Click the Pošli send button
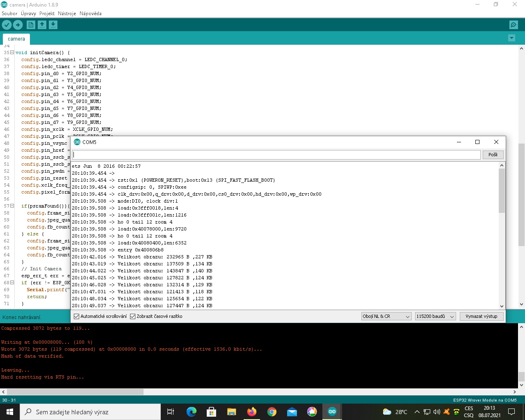Screen dimensions: 525x420 point(493,155)
